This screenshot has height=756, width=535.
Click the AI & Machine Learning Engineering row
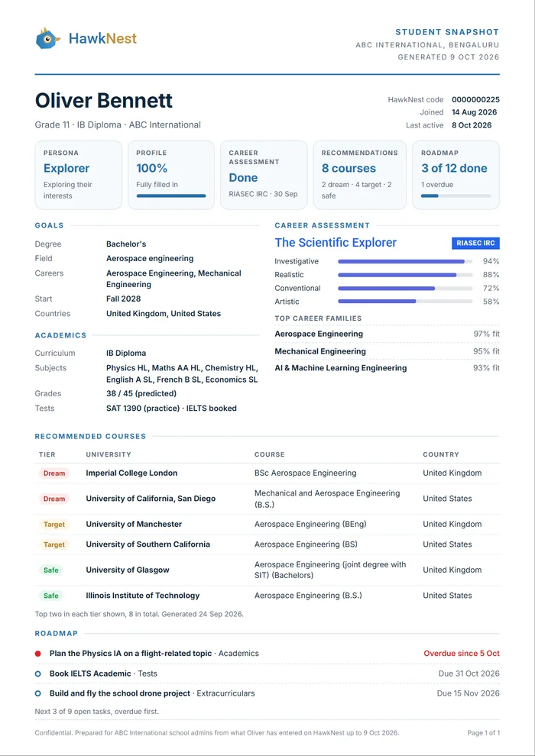387,368
